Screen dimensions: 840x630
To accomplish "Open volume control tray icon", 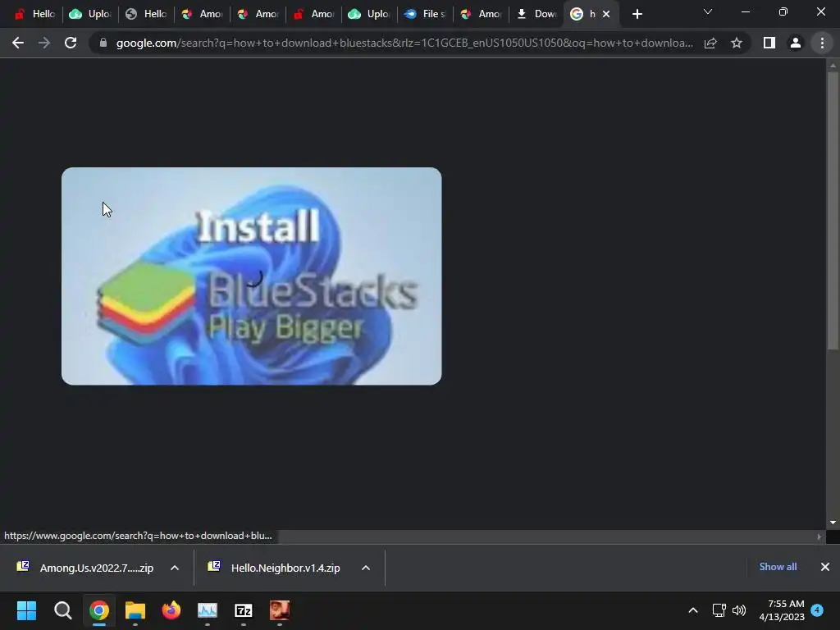I will coord(739,610).
